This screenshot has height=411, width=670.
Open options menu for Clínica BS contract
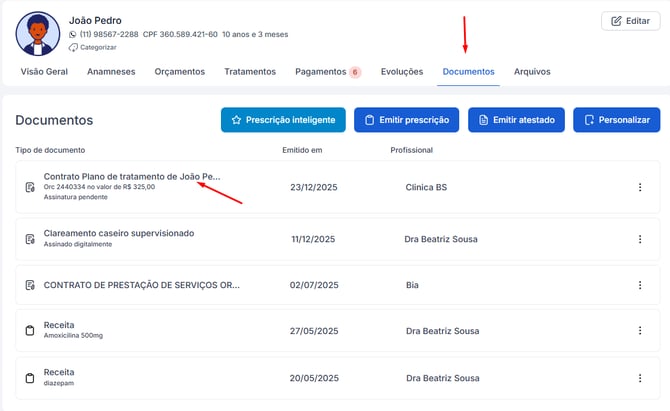[640, 187]
